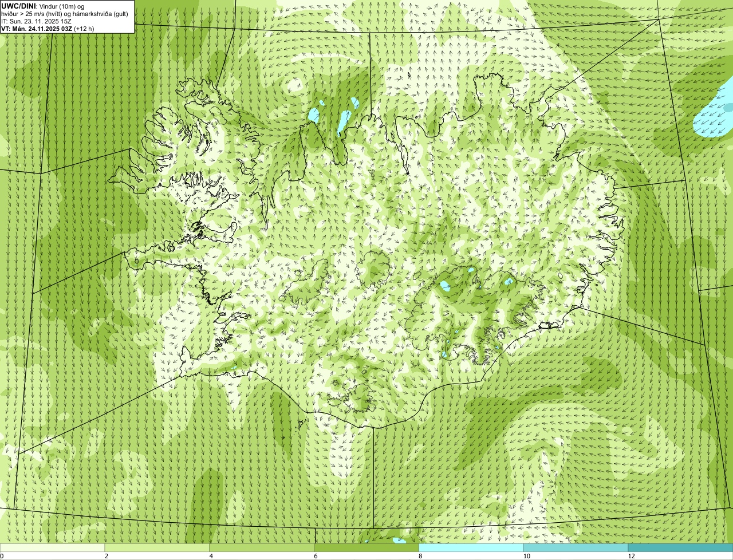
Task: Click the colour bar tick label "8"
Action: click(x=420, y=556)
